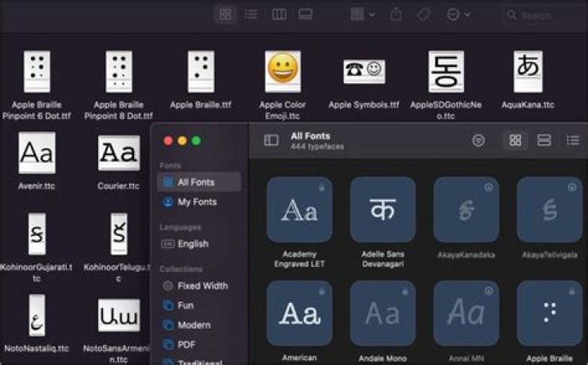Select American Typewriter font tile
Image resolution: width=588 pixels, height=365 pixels.
pyautogui.click(x=299, y=314)
